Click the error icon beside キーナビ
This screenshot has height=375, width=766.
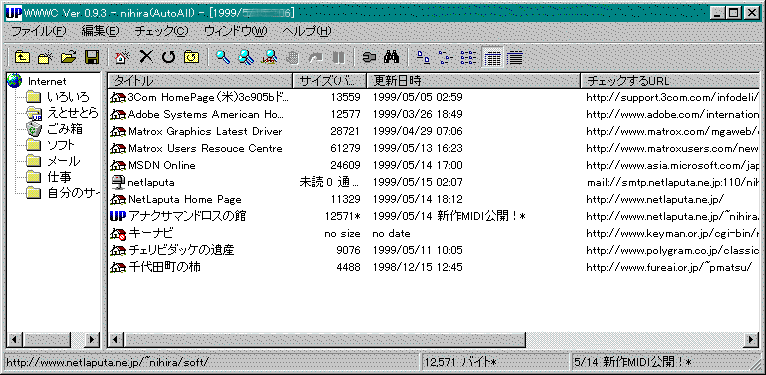click(118, 233)
